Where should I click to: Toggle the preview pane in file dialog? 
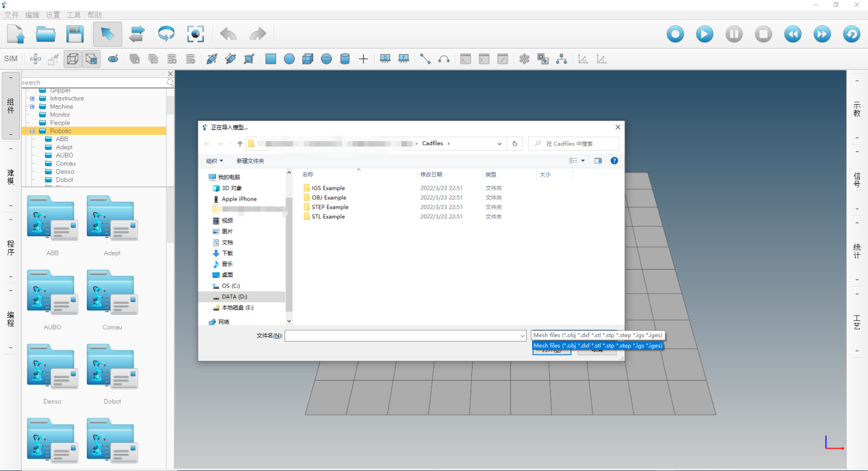(x=598, y=161)
